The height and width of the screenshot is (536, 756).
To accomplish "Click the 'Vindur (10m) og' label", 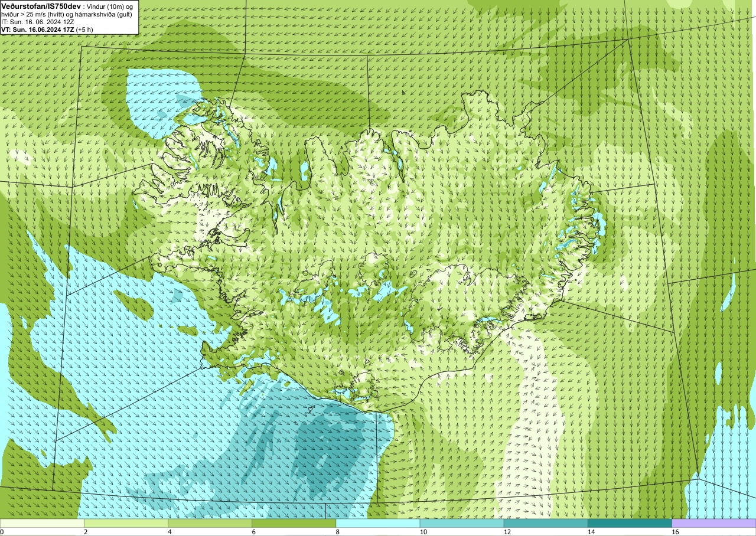I will pyautogui.click(x=109, y=6).
